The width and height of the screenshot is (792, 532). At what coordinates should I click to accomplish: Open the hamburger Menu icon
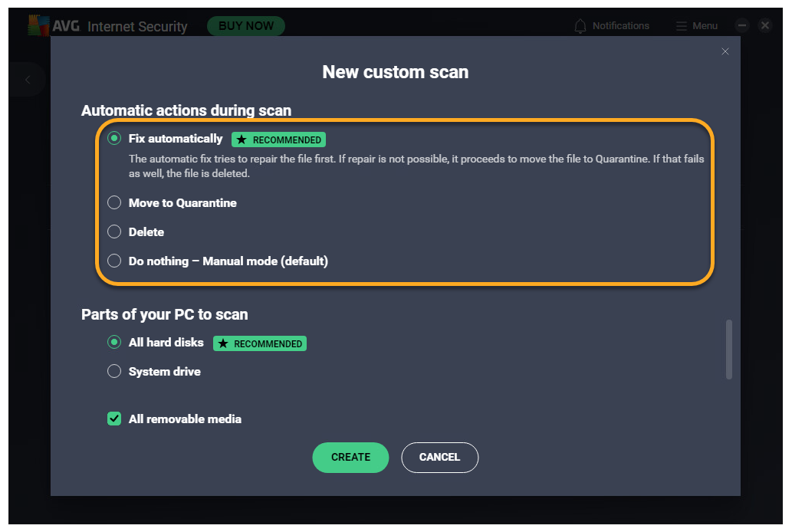click(682, 26)
